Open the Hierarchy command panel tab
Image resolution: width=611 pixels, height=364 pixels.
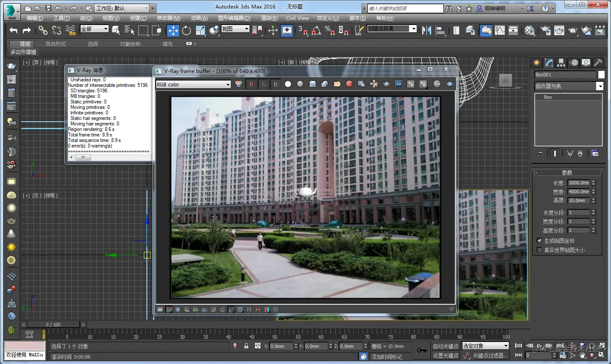(561, 63)
